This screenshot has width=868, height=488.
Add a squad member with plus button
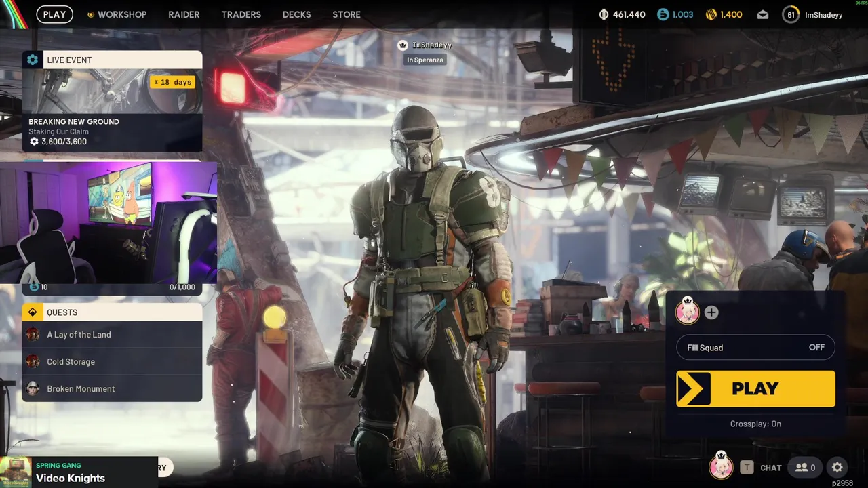tap(711, 312)
